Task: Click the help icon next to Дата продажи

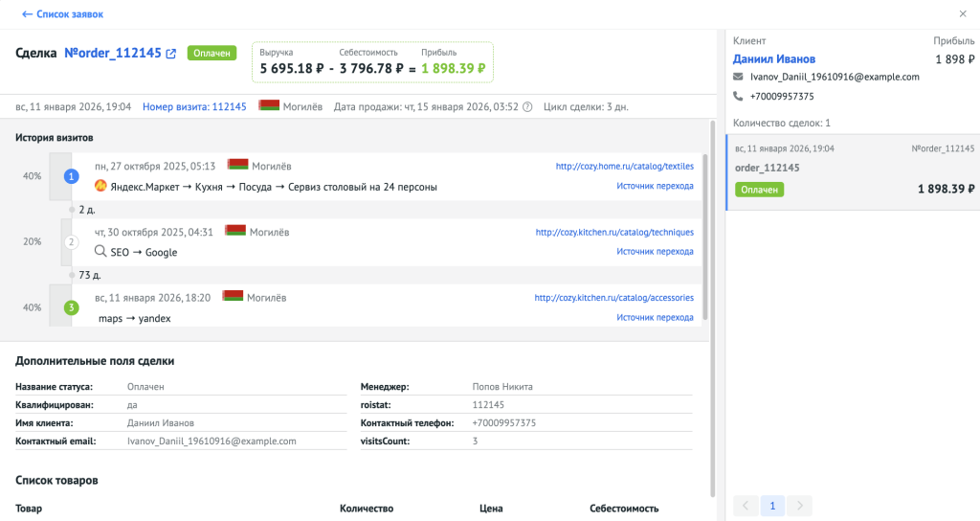Action: (527, 106)
